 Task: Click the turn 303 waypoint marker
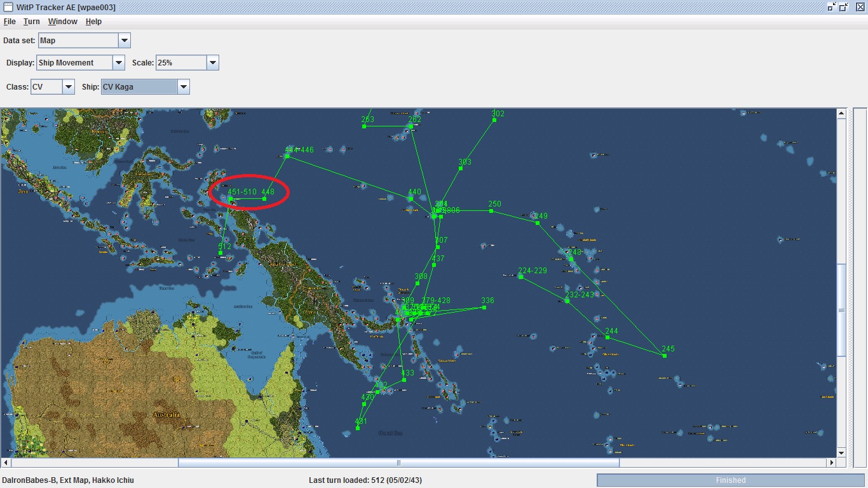(460, 169)
